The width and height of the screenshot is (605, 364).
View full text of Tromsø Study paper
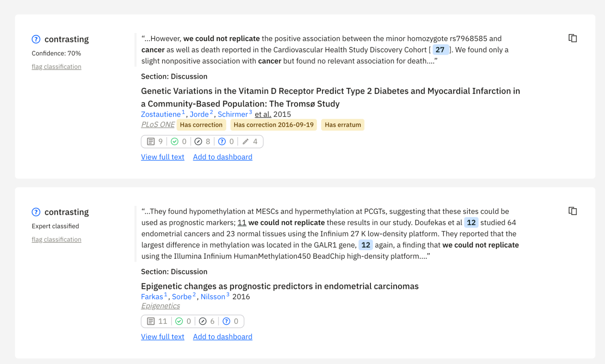click(163, 157)
